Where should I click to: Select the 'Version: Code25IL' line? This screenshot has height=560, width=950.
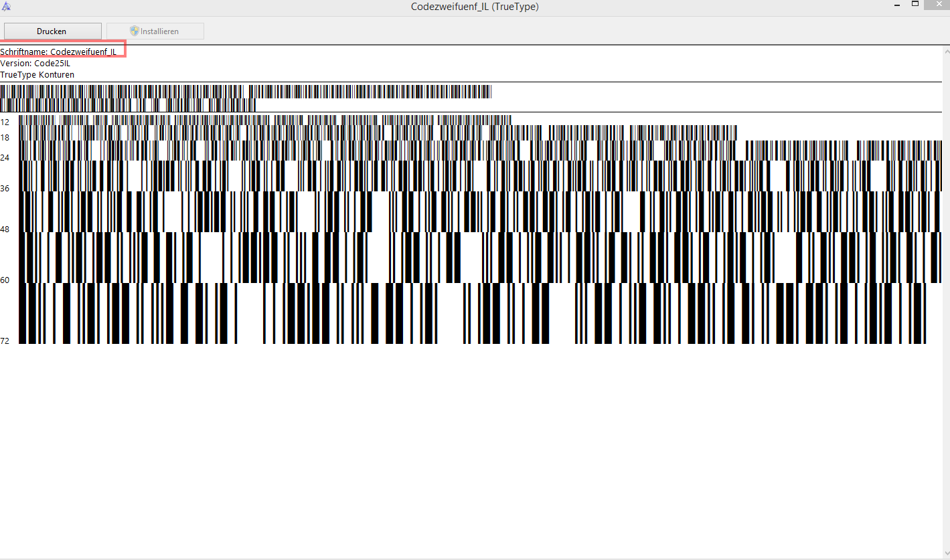pyautogui.click(x=35, y=63)
